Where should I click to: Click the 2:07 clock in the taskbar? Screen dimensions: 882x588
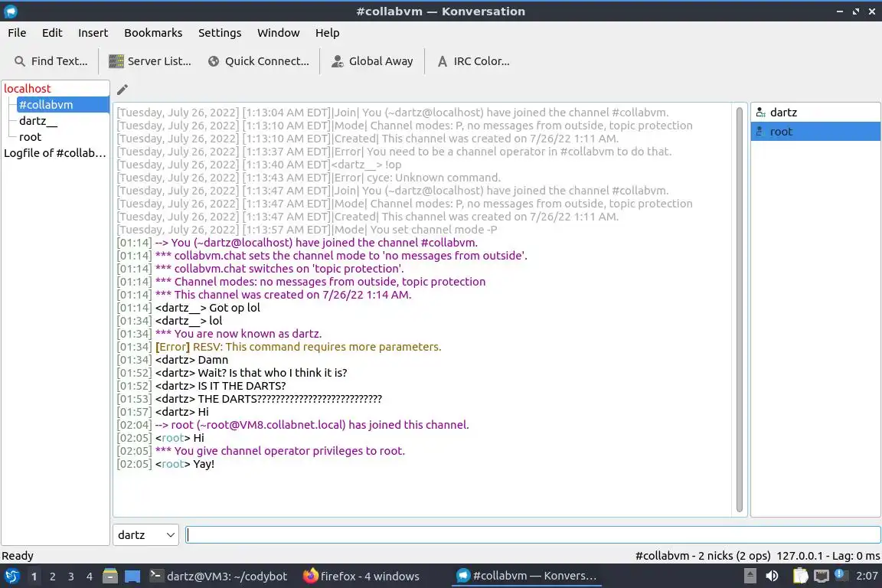pos(866,577)
